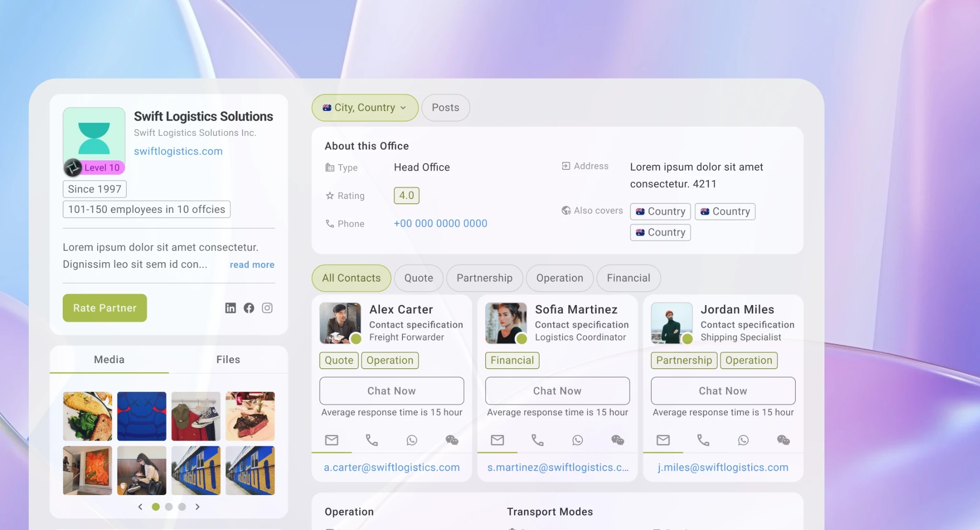Image resolution: width=980 pixels, height=530 pixels.
Task: Click the Swift Logistics company logo
Action: 94,138
